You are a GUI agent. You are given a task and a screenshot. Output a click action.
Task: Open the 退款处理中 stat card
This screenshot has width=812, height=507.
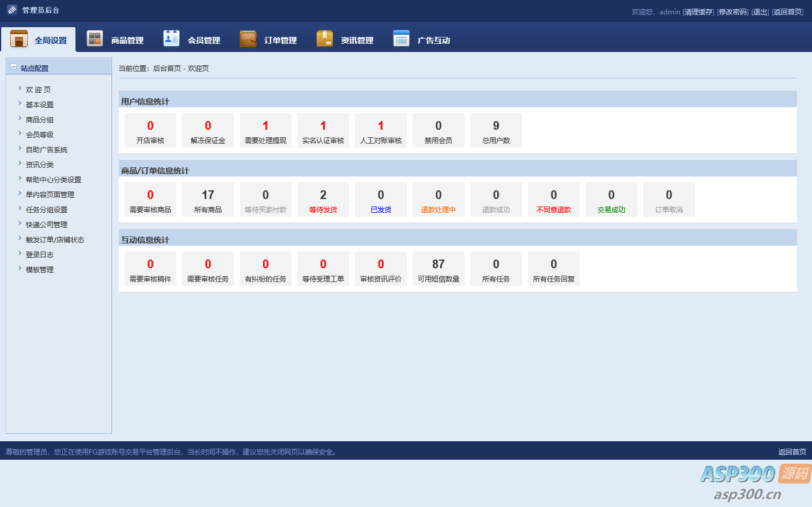click(x=439, y=200)
